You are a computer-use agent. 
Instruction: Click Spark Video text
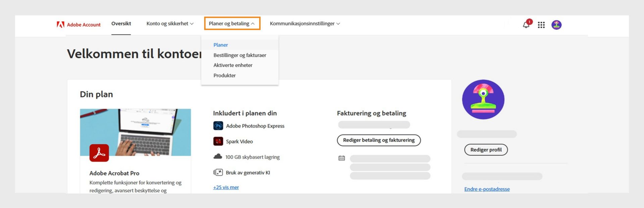[x=239, y=141]
